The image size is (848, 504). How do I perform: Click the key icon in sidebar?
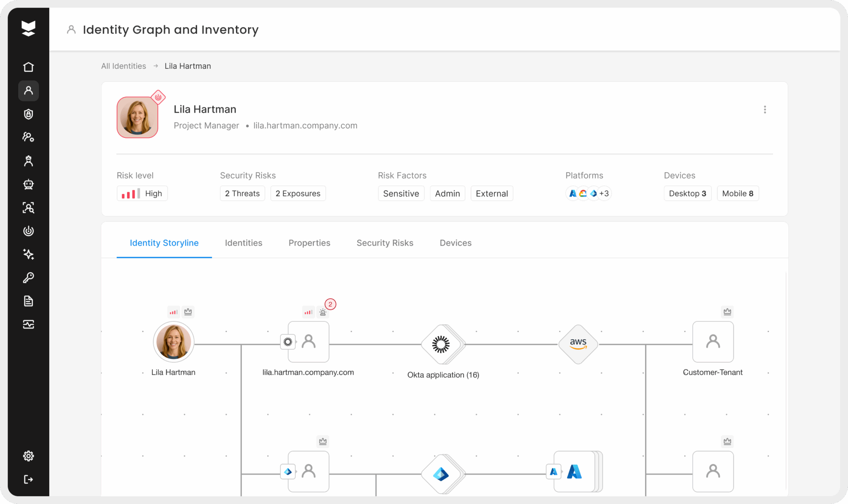[28, 277]
